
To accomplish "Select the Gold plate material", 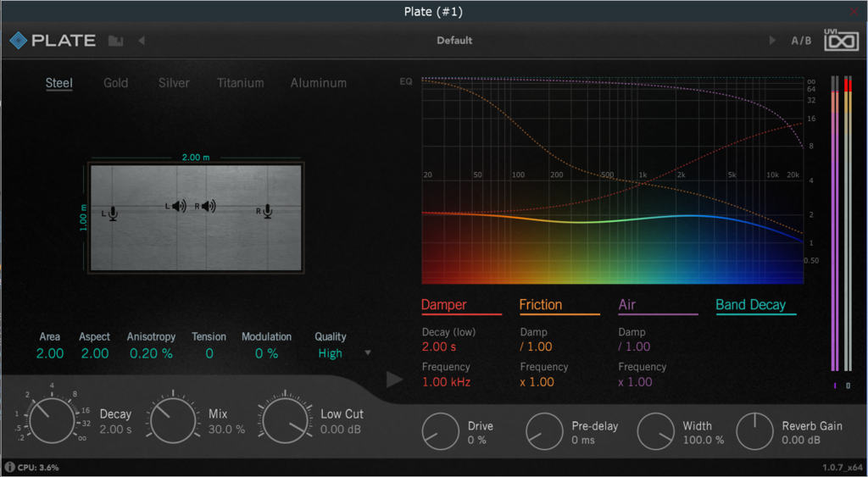I will tap(115, 83).
